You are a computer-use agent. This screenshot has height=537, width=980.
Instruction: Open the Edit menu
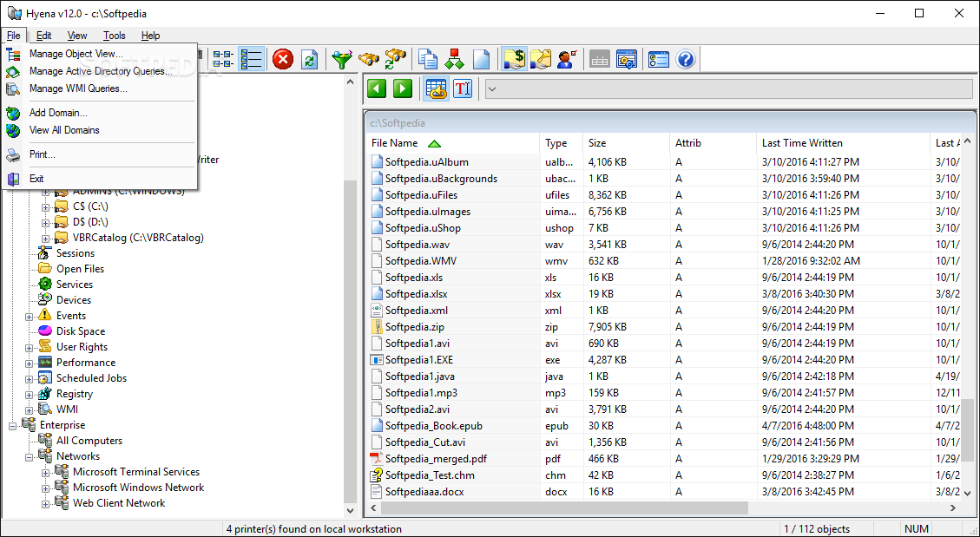tap(43, 36)
